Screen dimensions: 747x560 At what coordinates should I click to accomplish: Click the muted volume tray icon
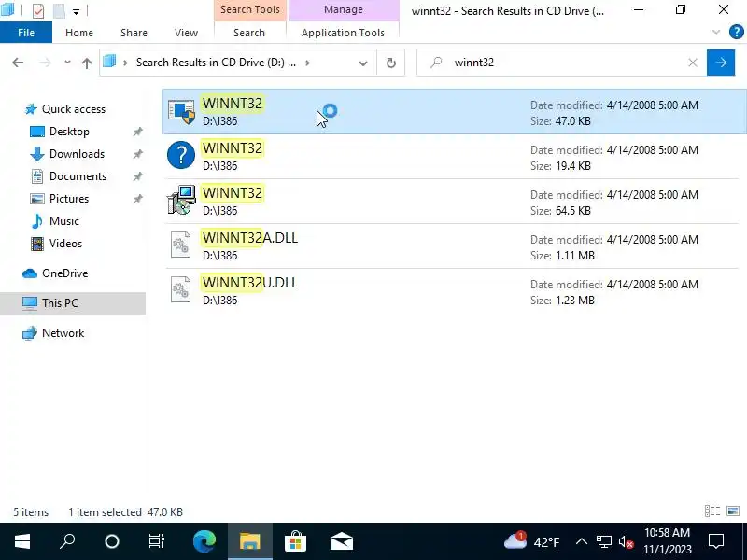[626, 542]
